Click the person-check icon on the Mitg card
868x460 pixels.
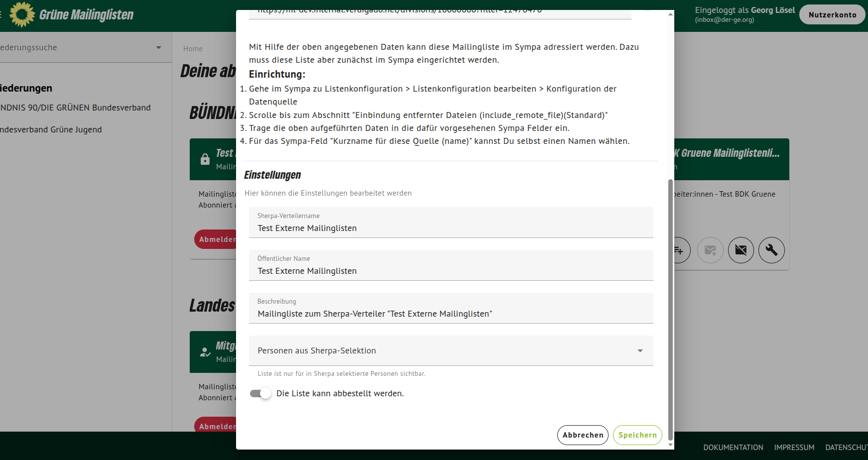click(x=205, y=352)
